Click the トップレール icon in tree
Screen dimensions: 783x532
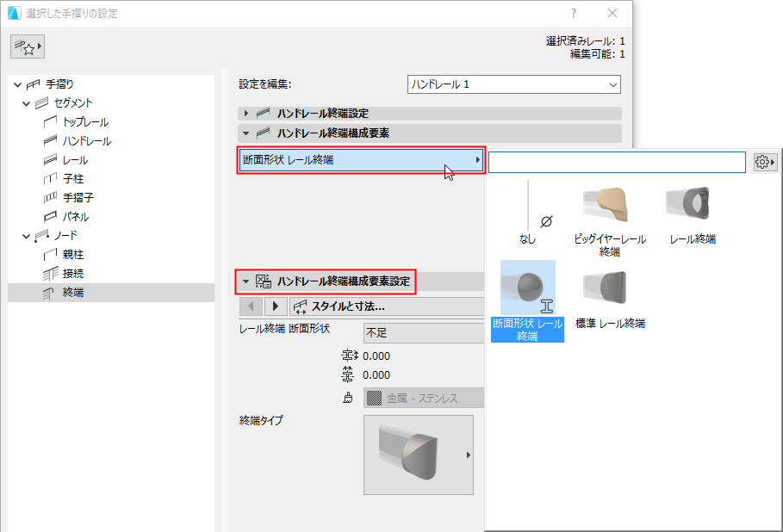click(51, 121)
